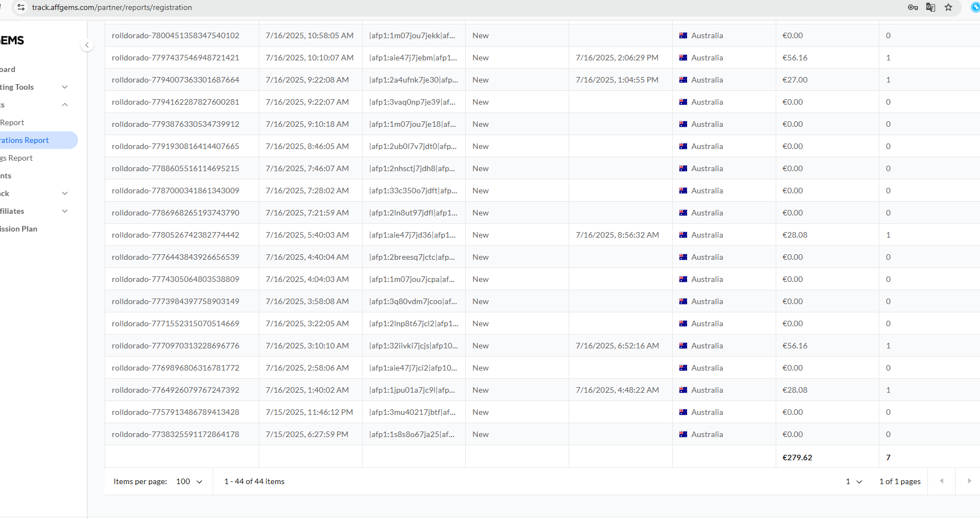This screenshot has width=980, height=519.
Task: Select player rolldorado-7738325591172864178
Action: pyautogui.click(x=176, y=434)
